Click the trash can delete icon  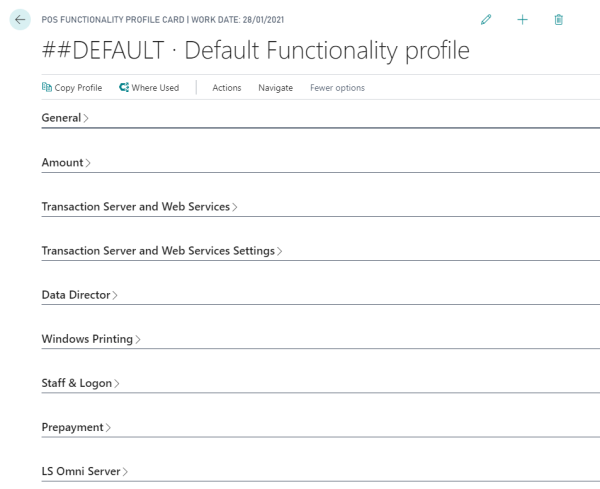tap(558, 20)
